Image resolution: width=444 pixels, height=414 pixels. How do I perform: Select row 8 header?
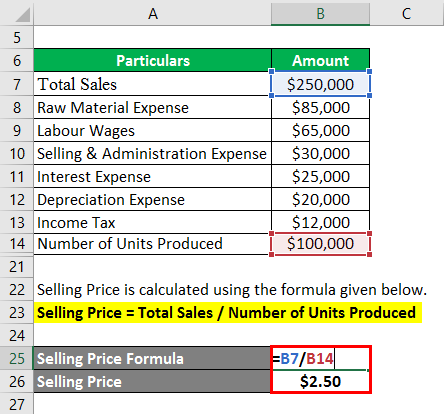coord(17,107)
